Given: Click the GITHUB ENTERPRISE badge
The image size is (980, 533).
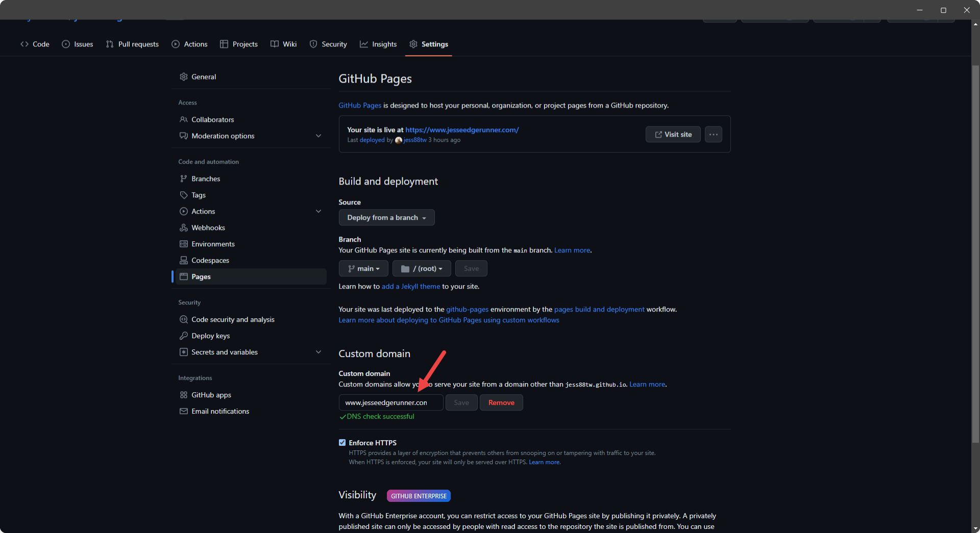Looking at the screenshot, I should point(419,496).
